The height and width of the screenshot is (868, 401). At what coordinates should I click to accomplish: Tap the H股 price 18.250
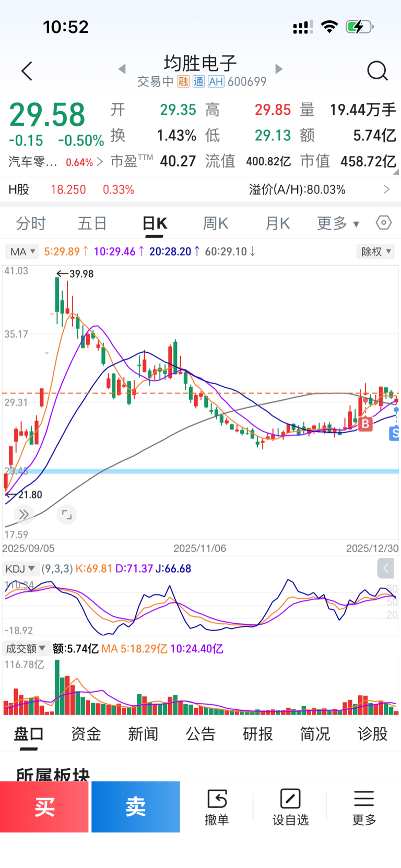pyautogui.click(x=68, y=189)
